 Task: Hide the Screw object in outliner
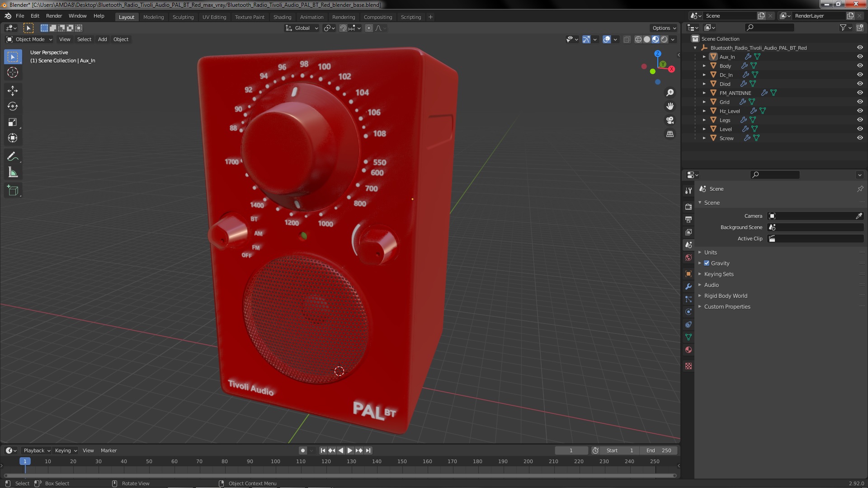tap(859, 138)
